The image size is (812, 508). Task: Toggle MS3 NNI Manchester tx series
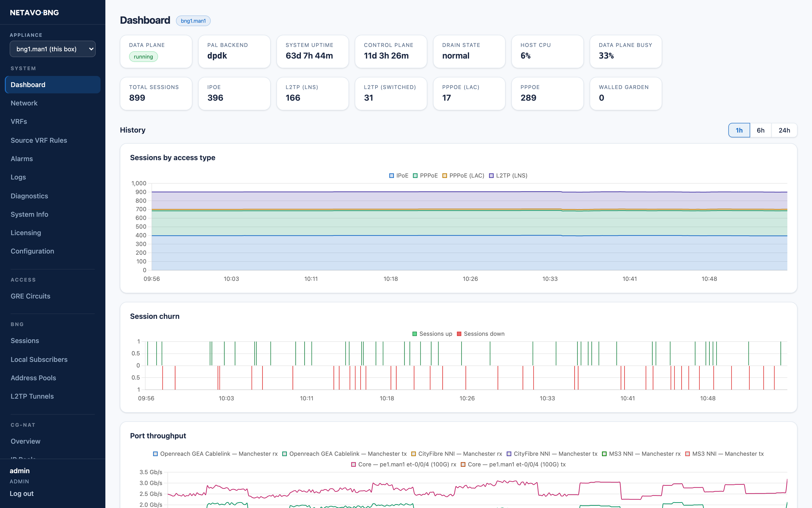[x=725, y=454]
